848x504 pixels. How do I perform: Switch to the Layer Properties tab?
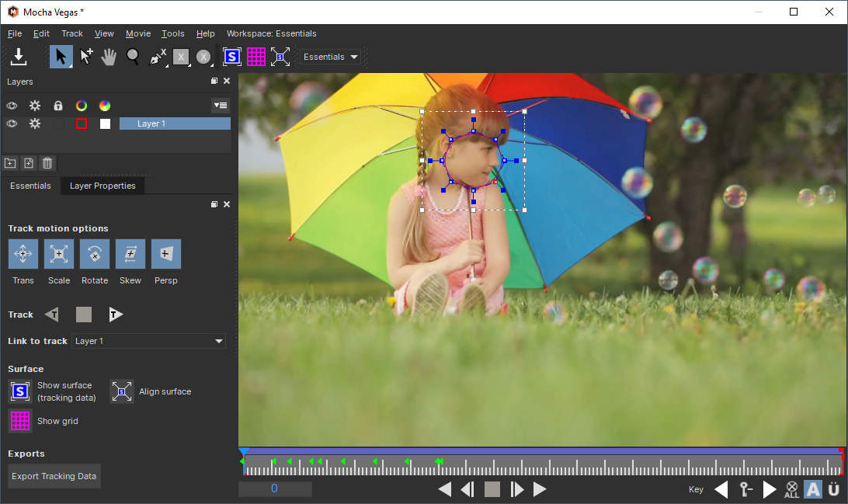click(103, 186)
